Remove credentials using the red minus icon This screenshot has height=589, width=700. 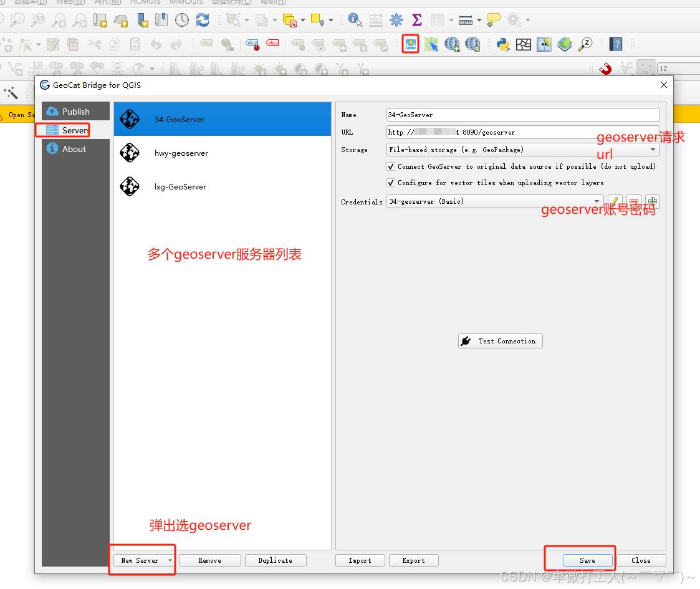coord(633,201)
